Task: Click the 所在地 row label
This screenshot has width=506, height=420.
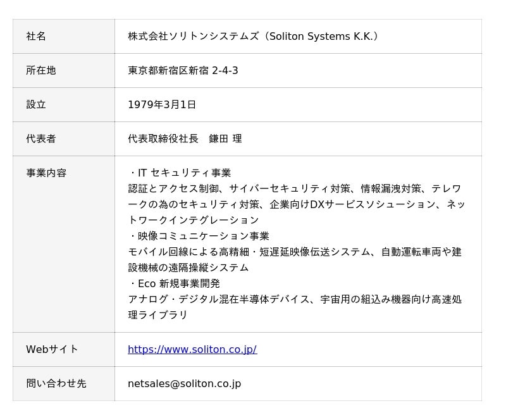Action: (41, 70)
